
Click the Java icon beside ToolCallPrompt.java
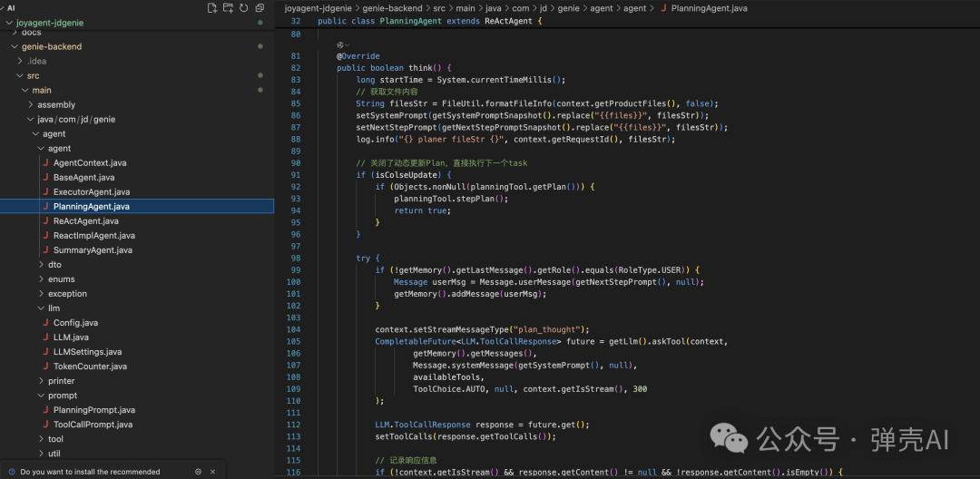point(45,424)
